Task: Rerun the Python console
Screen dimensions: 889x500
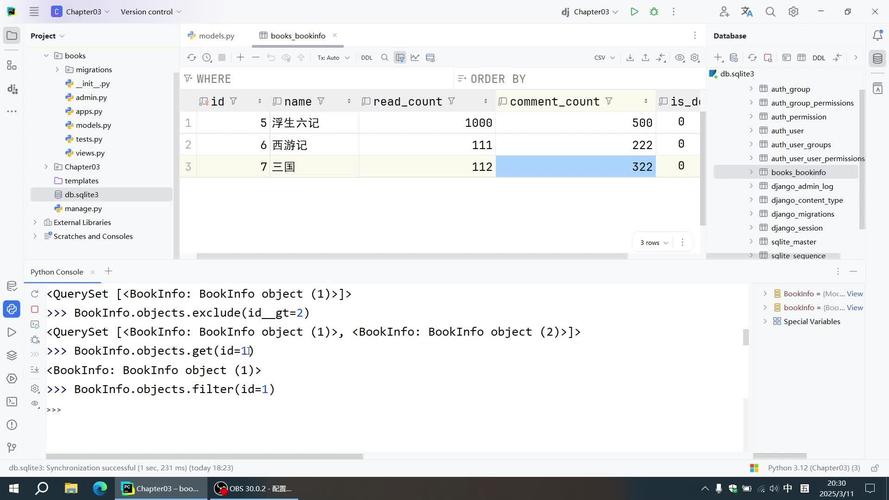Action: point(35,294)
